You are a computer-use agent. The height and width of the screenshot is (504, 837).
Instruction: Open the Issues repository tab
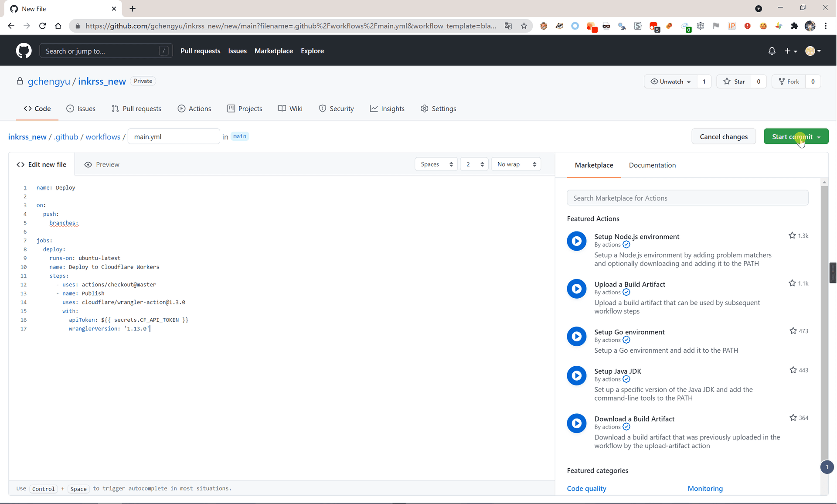[x=81, y=109]
